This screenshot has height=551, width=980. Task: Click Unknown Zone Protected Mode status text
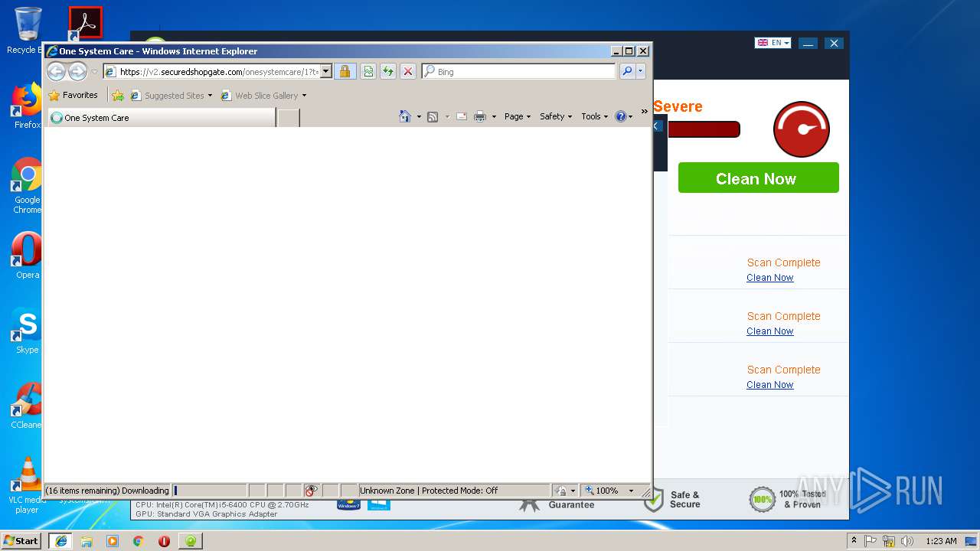coord(429,491)
